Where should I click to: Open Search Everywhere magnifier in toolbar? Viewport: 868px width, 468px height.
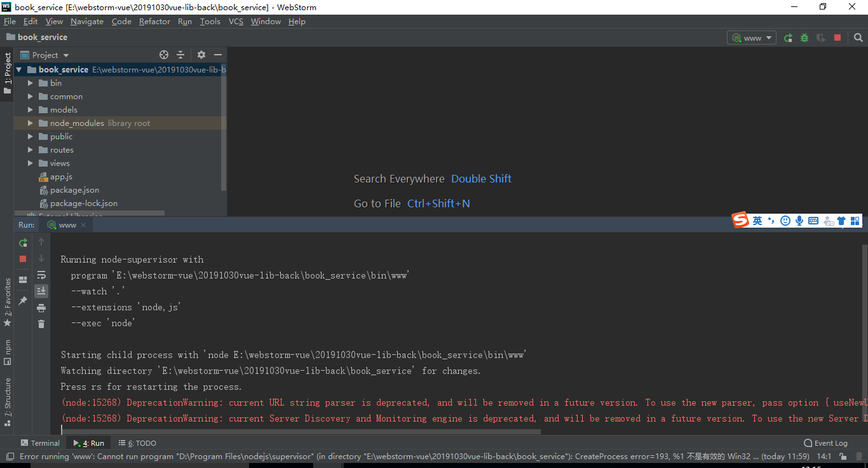click(x=858, y=38)
